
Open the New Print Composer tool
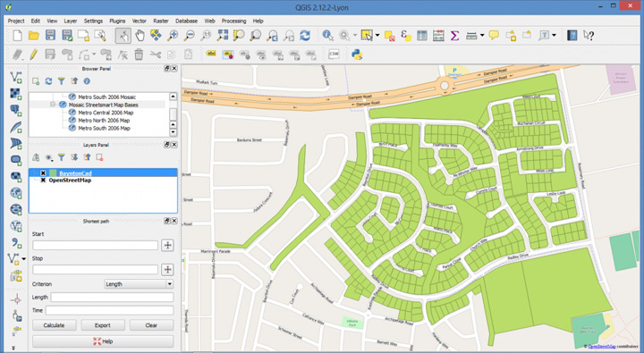click(83, 36)
